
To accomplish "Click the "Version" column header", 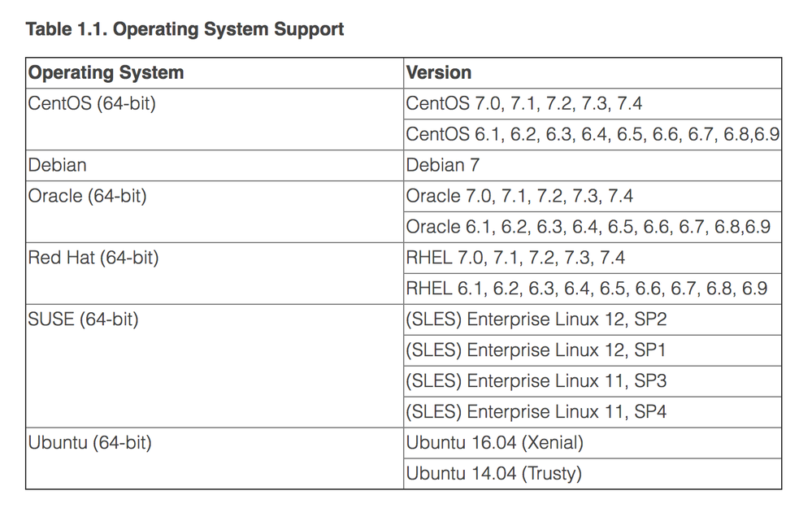I will click(x=439, y=72).
